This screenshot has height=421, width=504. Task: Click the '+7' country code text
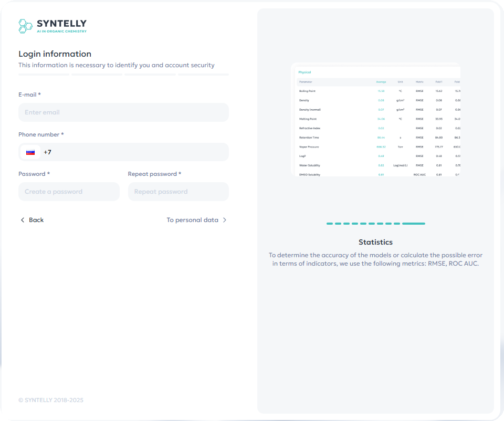pos(48,152)
